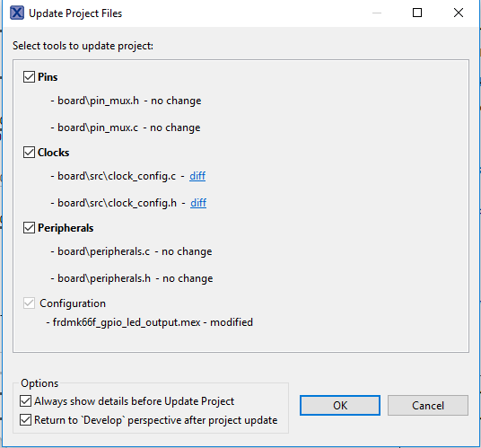
Task: Click the greyed-out Configuration checkbox
Action: pyautogui.click(x=29, y=303)
